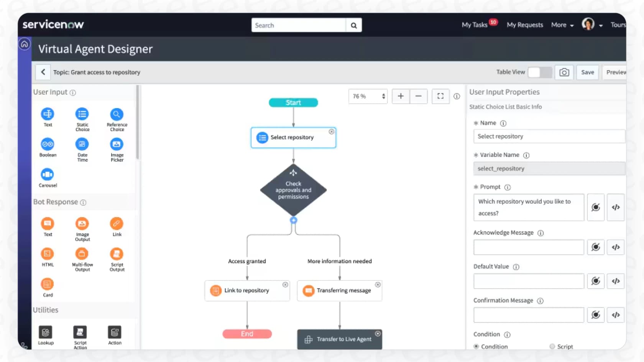The height and width of the screenshot is (362, 644).
Task: Open the user avatar dropdown
Action: coord(592,25)
